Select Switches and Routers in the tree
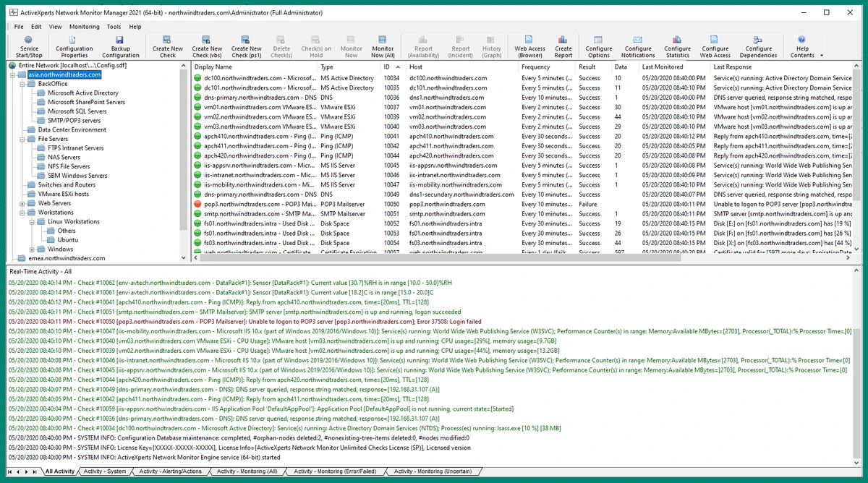The width and height of the screenshot is (868, 483). tap(67, 185)
